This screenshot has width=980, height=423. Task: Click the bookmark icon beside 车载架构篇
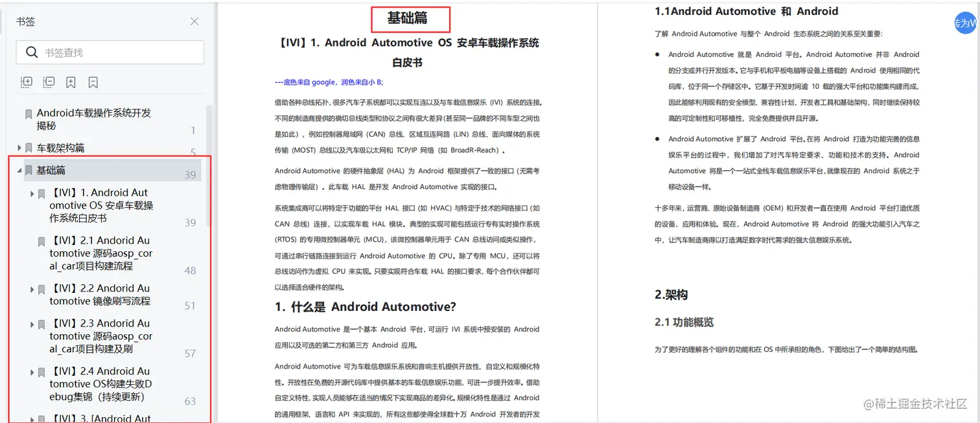pyautogui.click(x=28, y=147)
